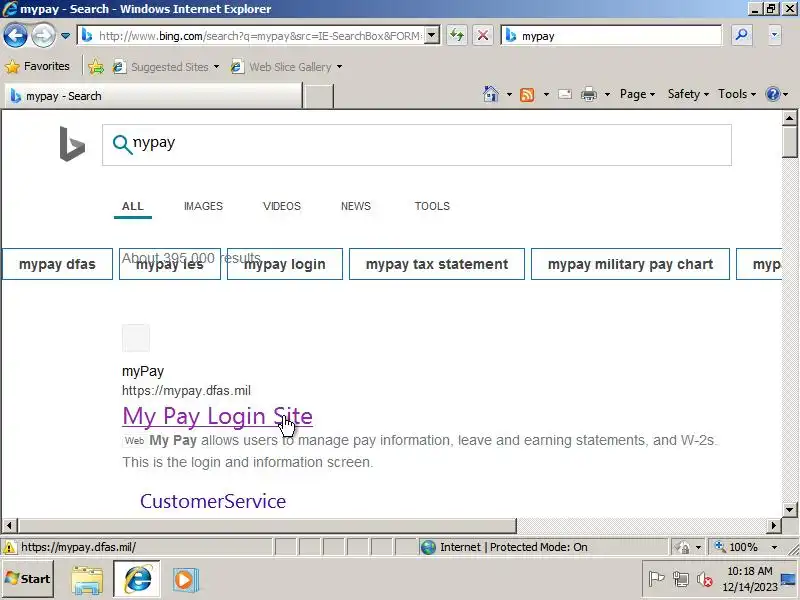Click the Action Center flag tray icon

point(656,579)
